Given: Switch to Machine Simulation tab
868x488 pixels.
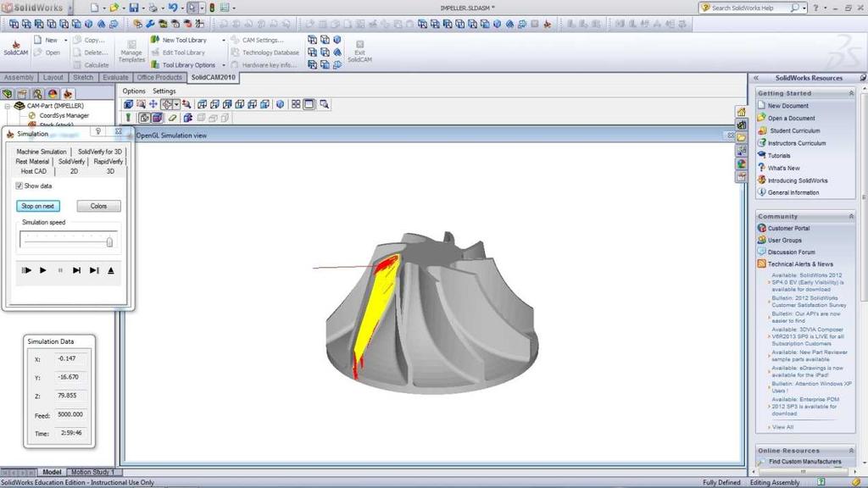Looking at the screenshot, I should [x=41, y=152].
